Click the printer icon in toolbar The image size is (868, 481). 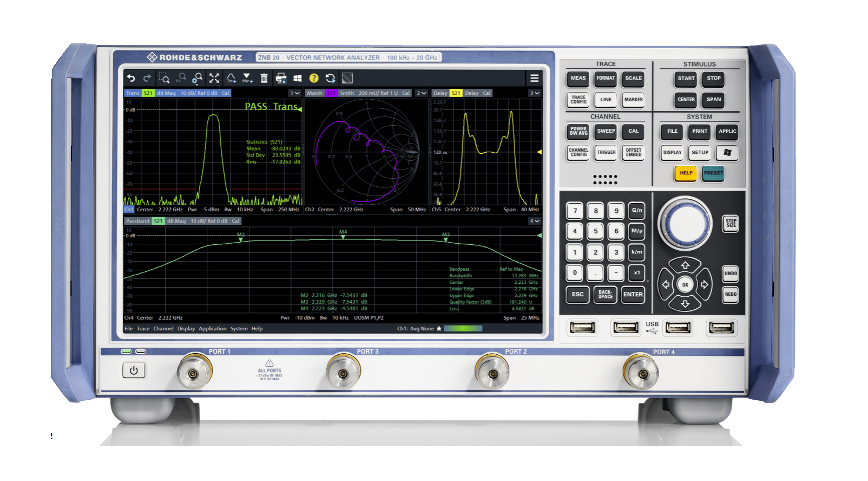tap(281, 79)
